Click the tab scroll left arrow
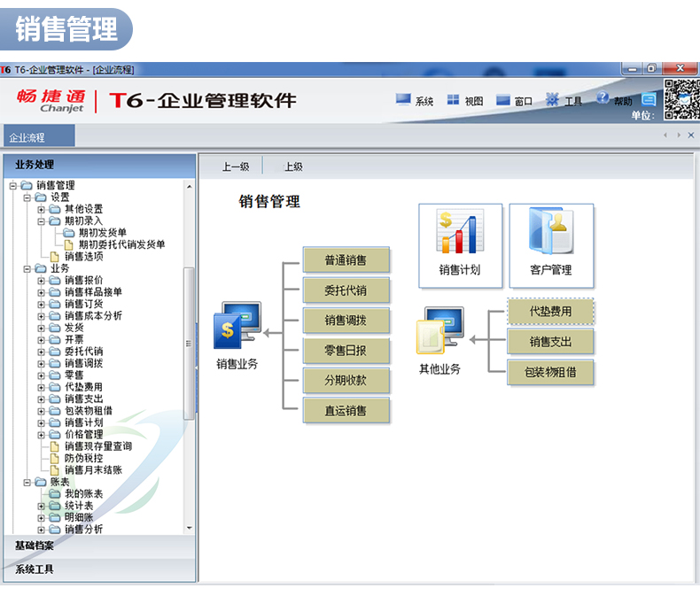 coord(665,135)
